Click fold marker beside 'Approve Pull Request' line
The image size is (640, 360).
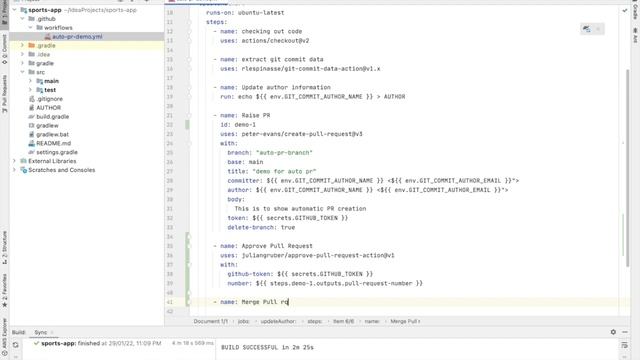point(189,247)
